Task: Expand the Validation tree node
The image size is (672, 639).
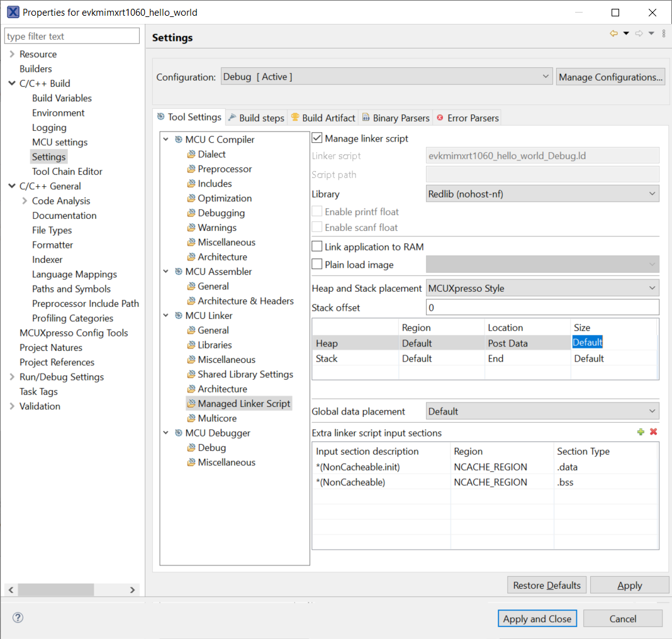Action: (x=12, y=406)
